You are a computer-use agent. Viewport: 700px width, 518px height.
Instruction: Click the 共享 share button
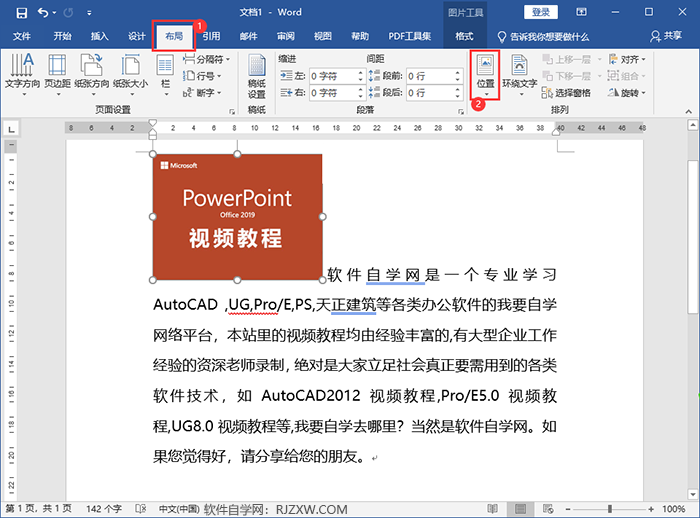(666, 36)
